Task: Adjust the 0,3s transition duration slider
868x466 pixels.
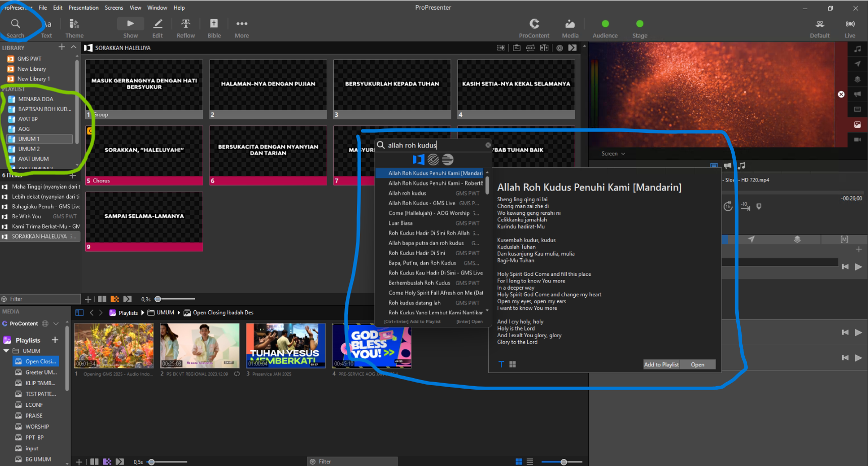Action: pos(158,299)
